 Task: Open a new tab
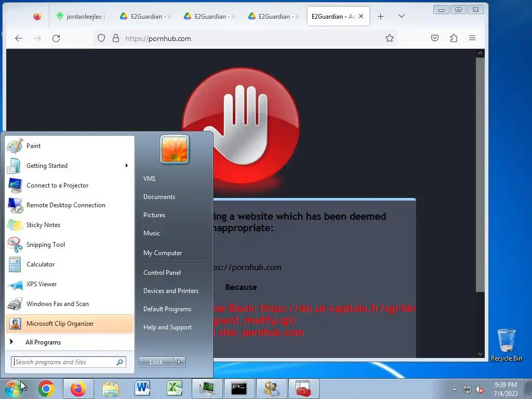(x=381, y=16)
